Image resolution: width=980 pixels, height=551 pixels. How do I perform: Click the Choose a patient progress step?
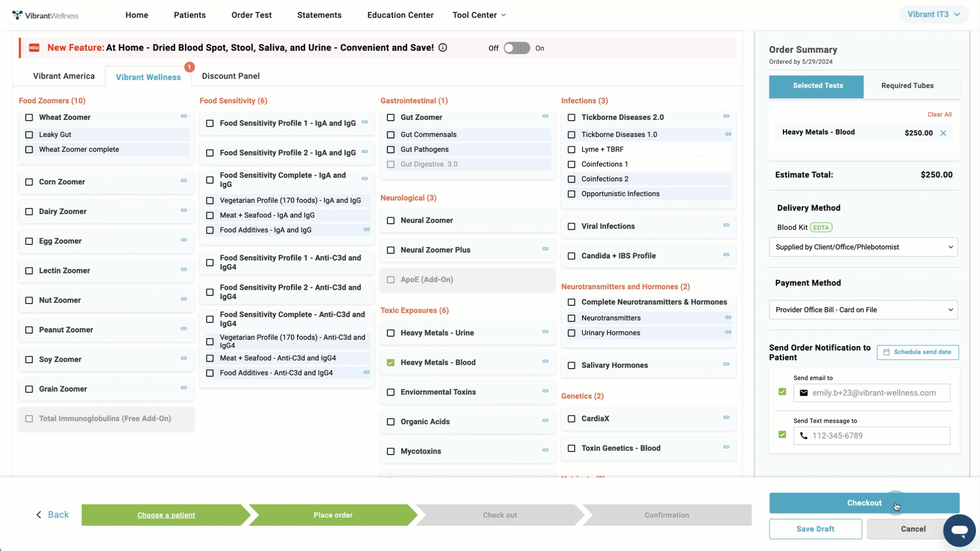click(x=166, y=515)
